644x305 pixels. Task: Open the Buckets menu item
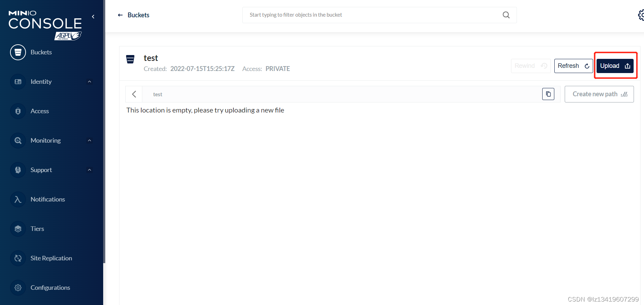pyautogui.click(x=41, y=52)
